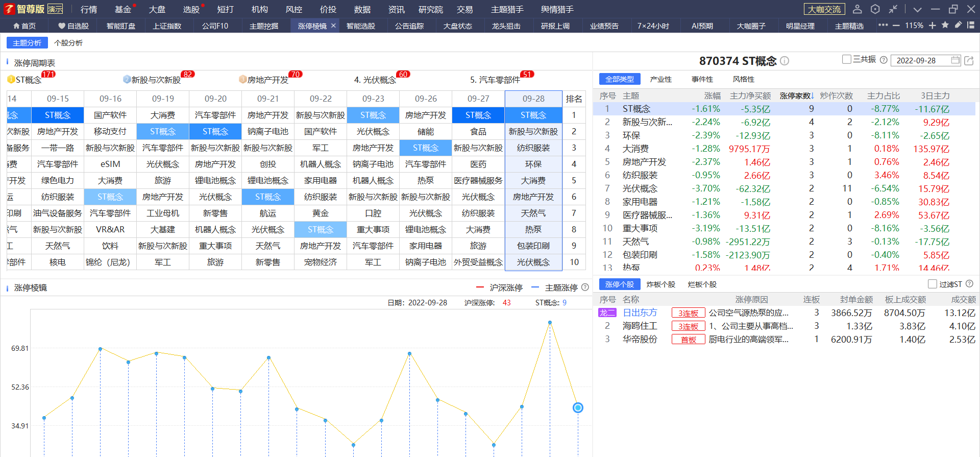Open 海鸥住工 stock link
980x457 pixels.
coord(640,326)
